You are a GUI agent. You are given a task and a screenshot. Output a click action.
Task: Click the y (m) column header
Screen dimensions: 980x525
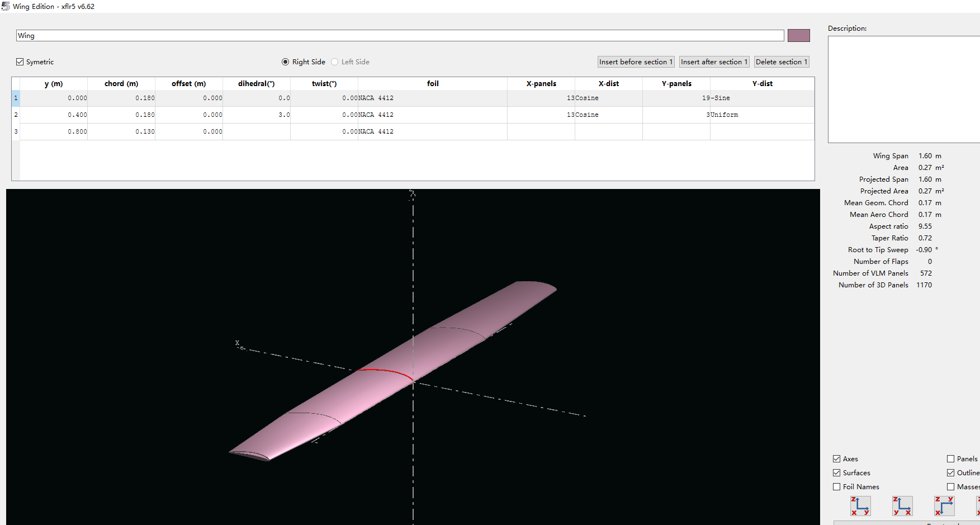54,83
